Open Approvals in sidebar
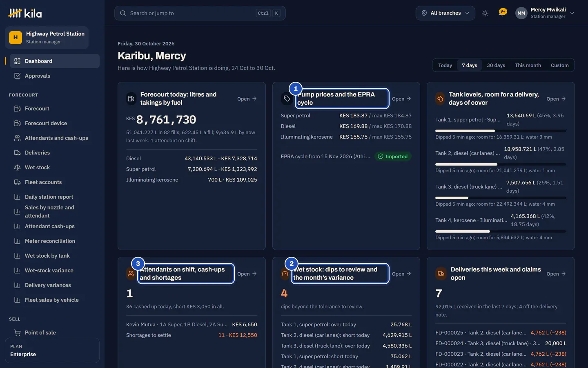This screenshot has height=368, width=588. tap(55, 76)
